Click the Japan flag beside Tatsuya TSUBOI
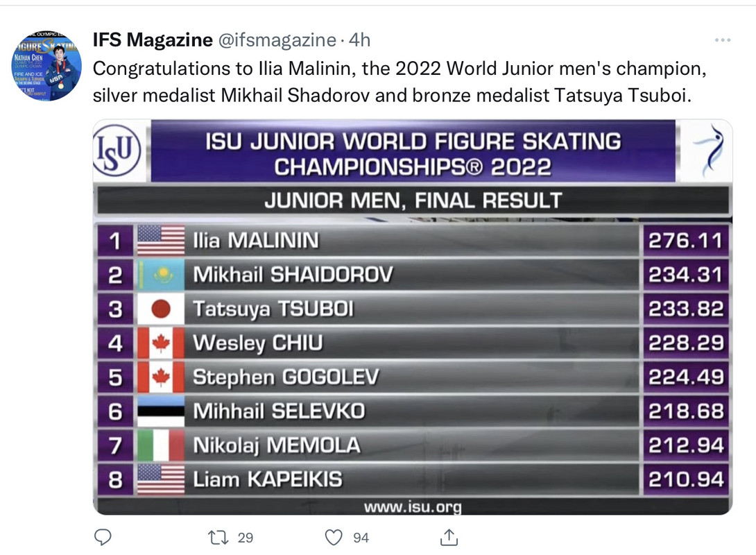Image resolution: width=756 pixels, height=555 pixels. (160, 309)
